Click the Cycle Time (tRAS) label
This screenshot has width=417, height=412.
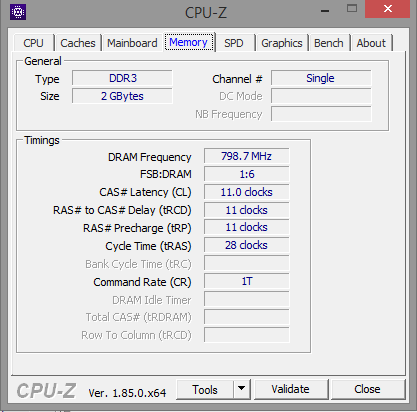(x=148, y=246)
